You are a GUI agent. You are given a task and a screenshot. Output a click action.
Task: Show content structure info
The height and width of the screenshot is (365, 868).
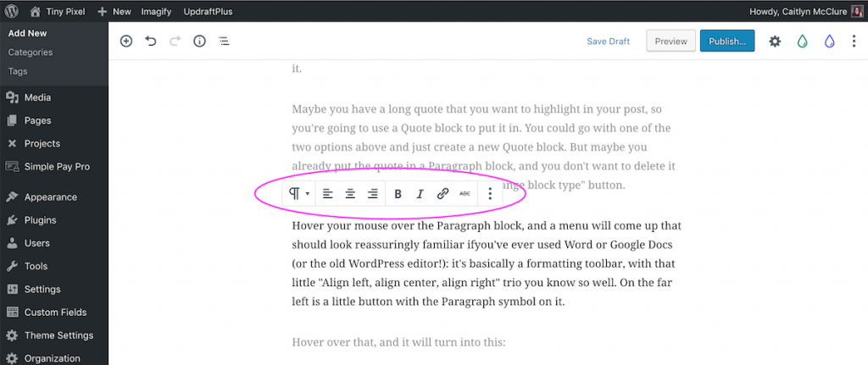(x=199, y=41)
